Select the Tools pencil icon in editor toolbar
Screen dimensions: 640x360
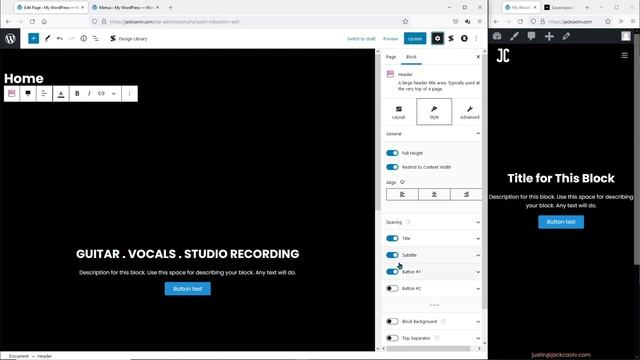(47, 38)
